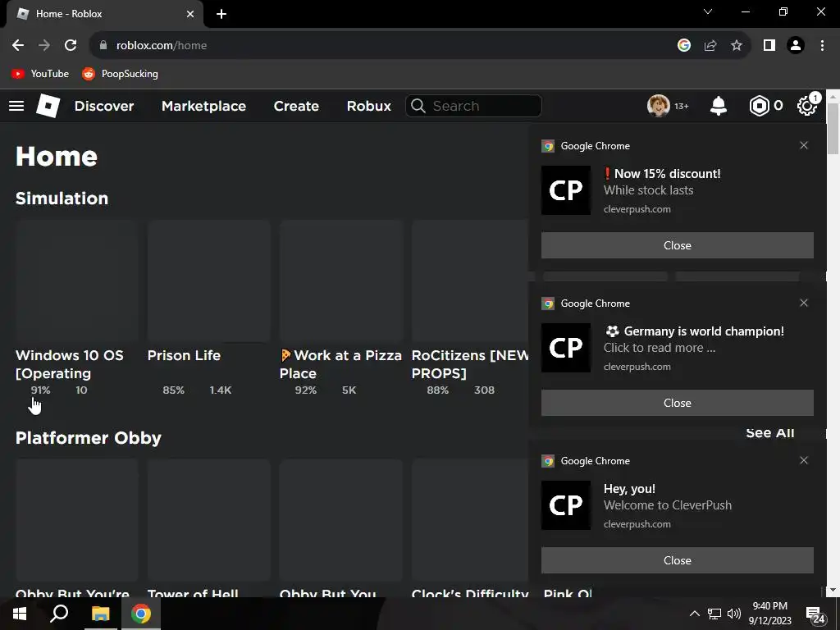Open File Explorer from taskbar
The image size is (840, 630).
pyautogui.click(x=100, y=614)
